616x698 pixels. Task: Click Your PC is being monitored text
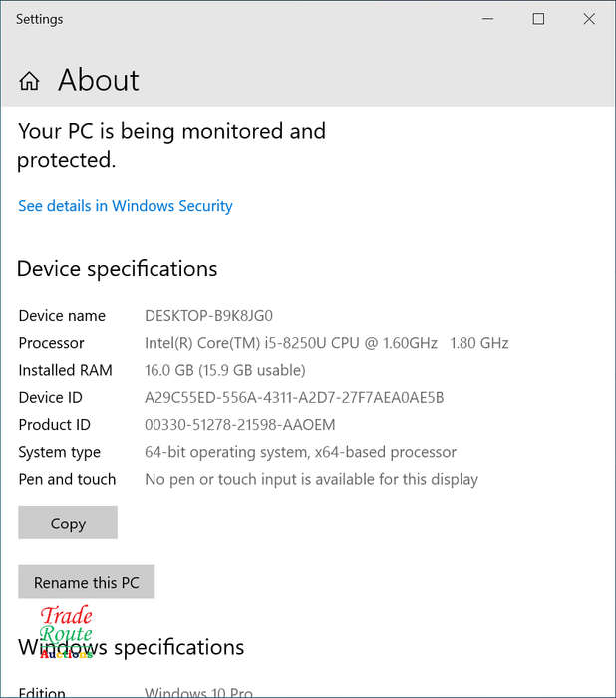pos(171,146)
